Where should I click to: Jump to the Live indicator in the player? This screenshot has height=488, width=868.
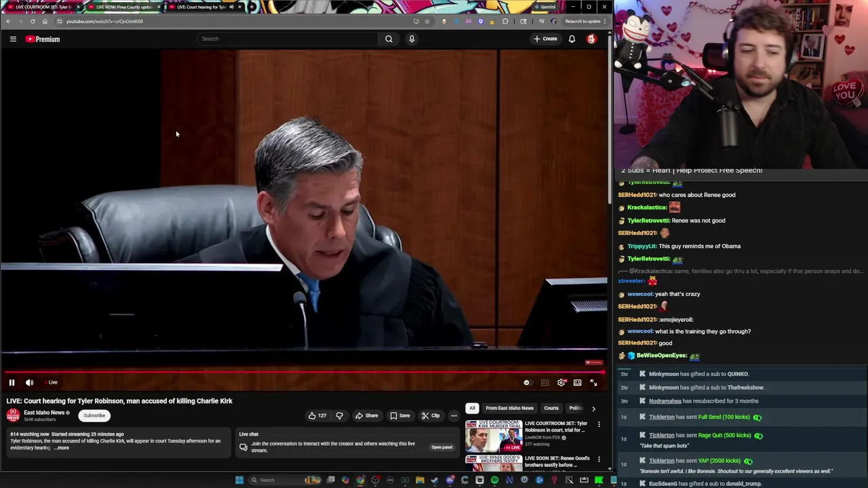[x=53, y=382]
